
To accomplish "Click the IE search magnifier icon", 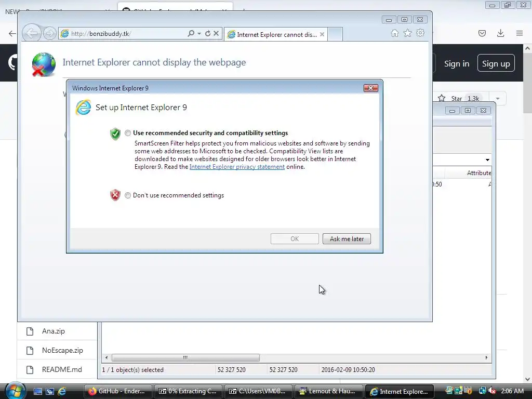I will tap(191, 33).
